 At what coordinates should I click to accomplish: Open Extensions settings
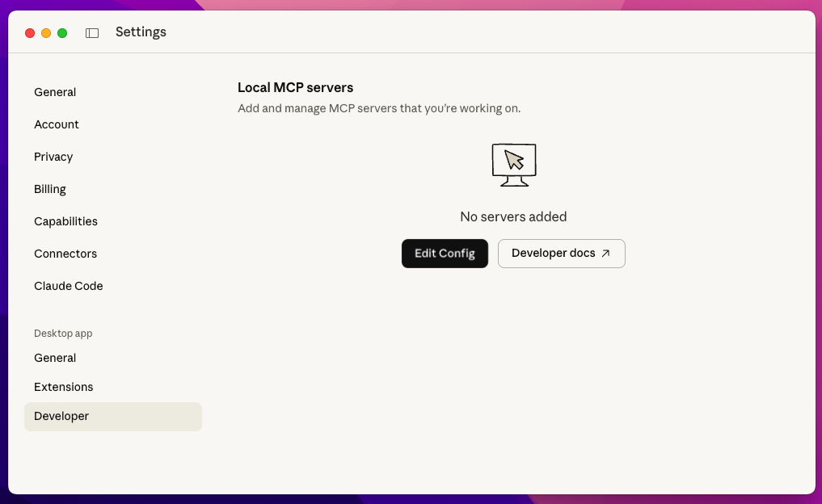pos(63,387)
